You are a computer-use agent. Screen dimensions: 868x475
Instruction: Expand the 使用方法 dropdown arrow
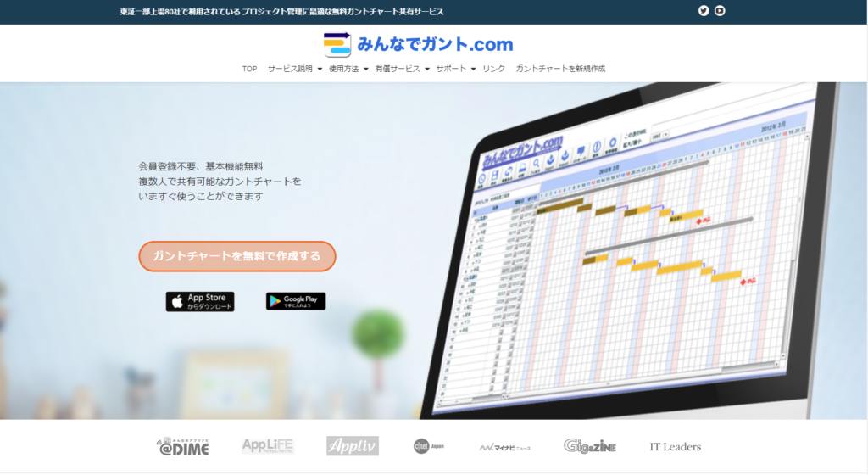pyautogui.click(x=365, y=70)
